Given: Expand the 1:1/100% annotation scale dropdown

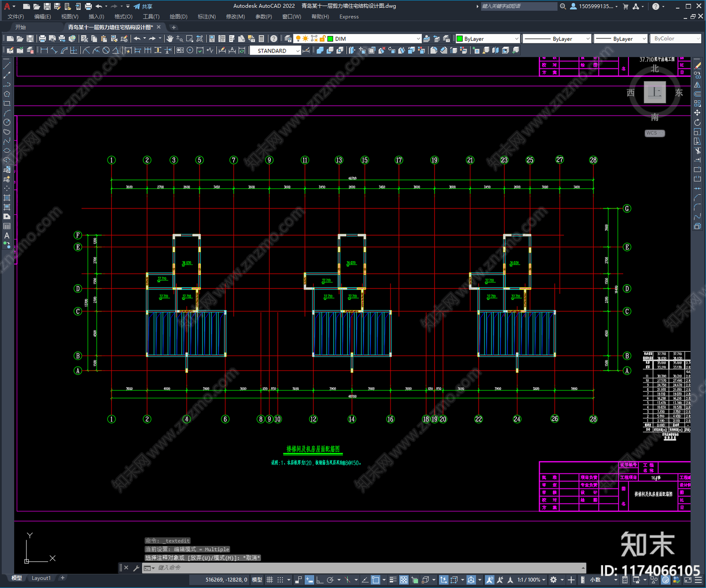Looking at the screenshot, I should [531, 580].
